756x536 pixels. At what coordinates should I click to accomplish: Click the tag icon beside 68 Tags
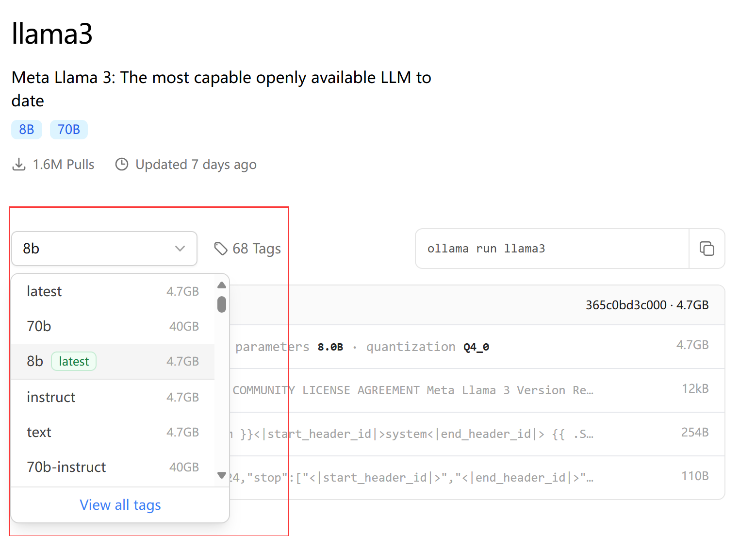221,249
